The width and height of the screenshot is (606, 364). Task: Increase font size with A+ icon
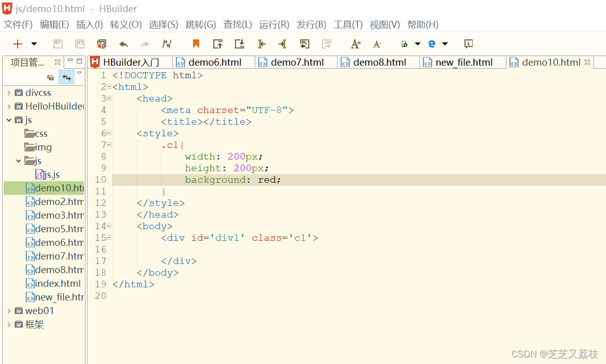pyautogui.click(x=356, y=44)
